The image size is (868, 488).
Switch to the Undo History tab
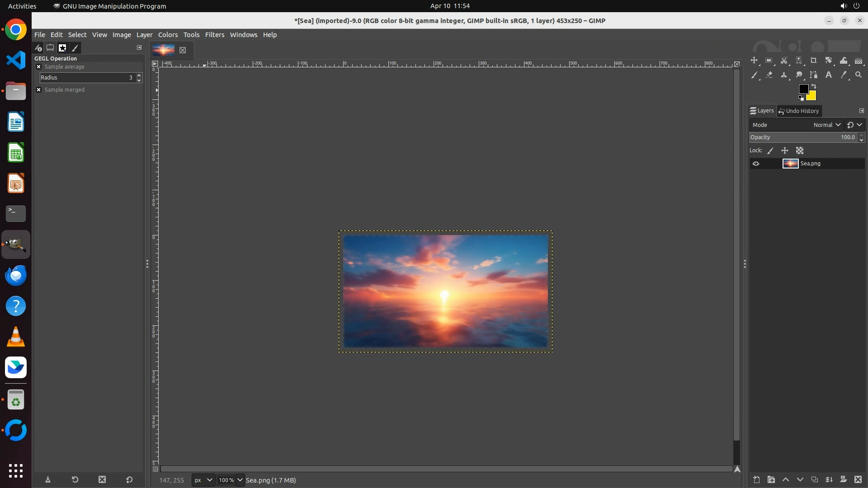pos(798,111)
